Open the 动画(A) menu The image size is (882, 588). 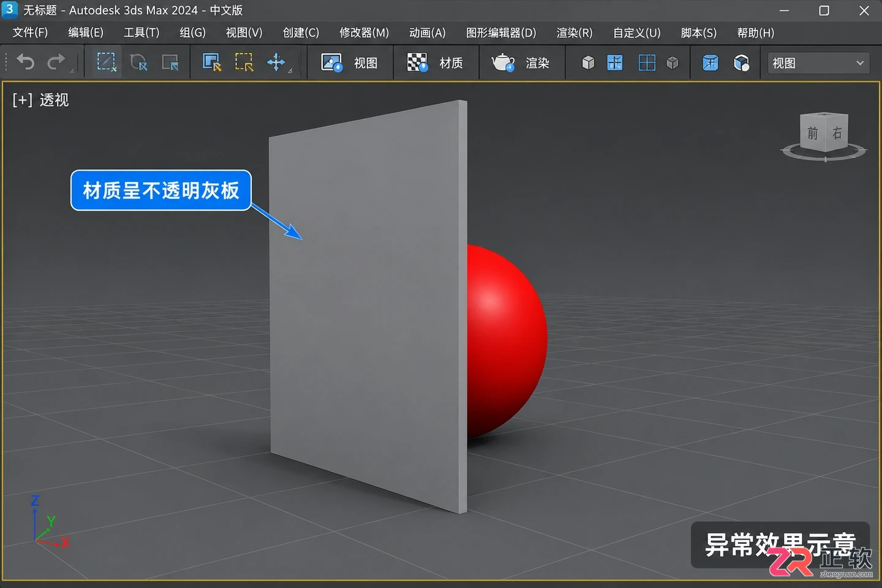click(428, 32)
